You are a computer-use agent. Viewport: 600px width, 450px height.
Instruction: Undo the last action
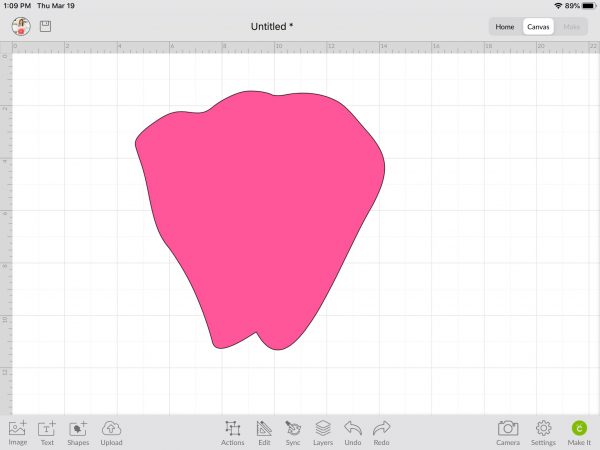[353, 432]
